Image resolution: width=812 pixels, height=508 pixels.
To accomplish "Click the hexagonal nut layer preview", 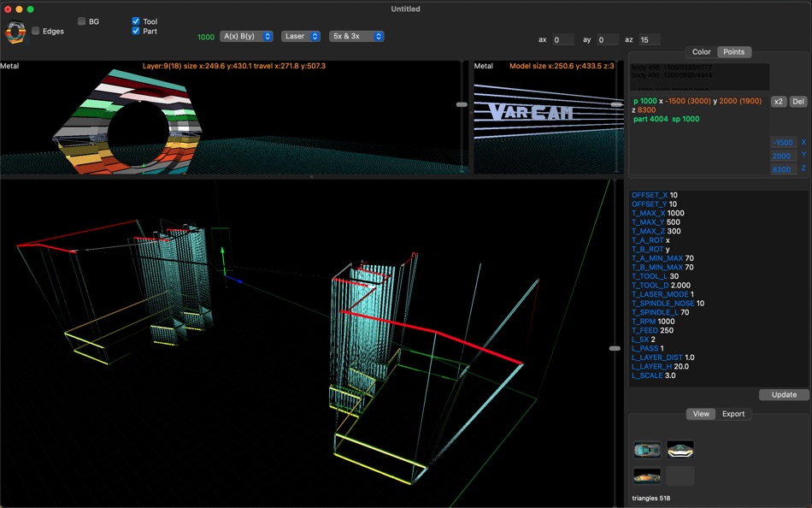I will pyautogui.click(x=127, y=122).
